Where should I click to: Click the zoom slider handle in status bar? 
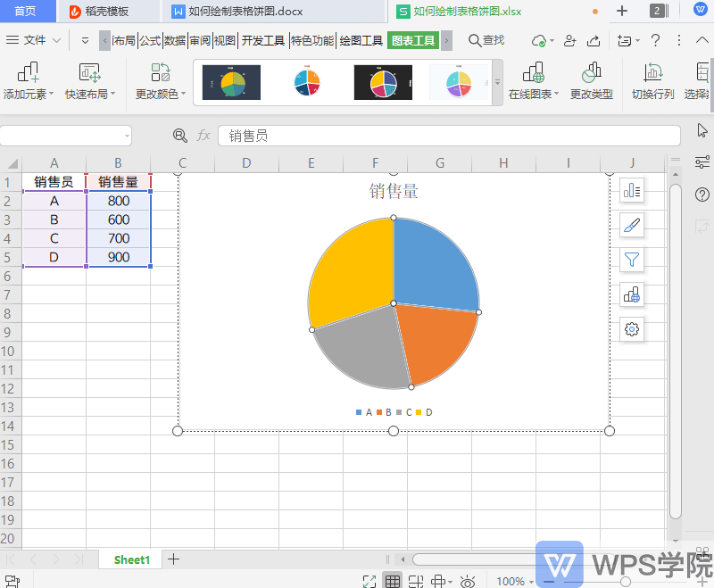(x=626, y=581)
